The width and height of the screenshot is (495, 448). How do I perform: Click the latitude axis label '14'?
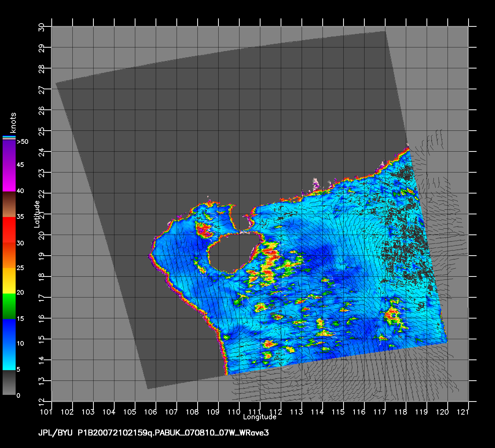(41, 360)
